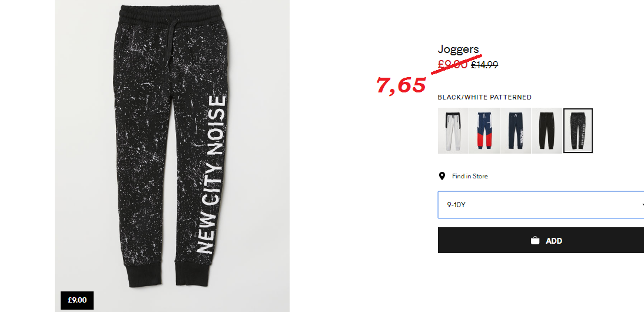Click the location pin icon
This screenshot has width=644, height=312.
442,176
